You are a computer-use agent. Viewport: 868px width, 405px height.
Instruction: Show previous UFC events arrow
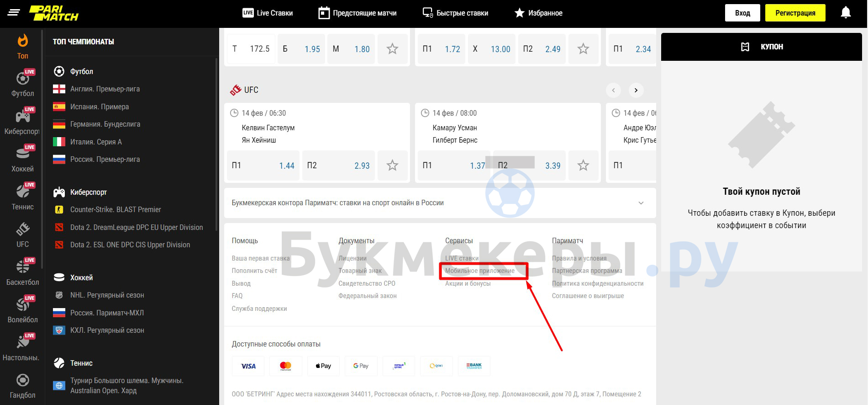[x=613, y=90]
